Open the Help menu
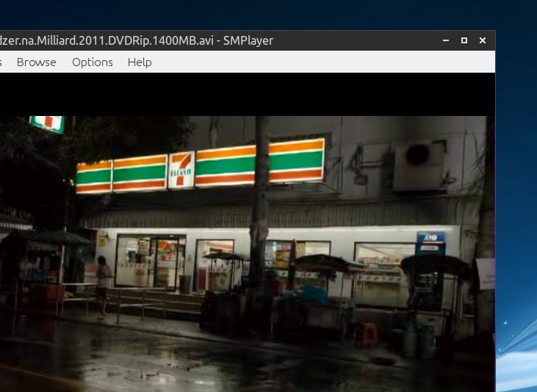 coord(140,62)
